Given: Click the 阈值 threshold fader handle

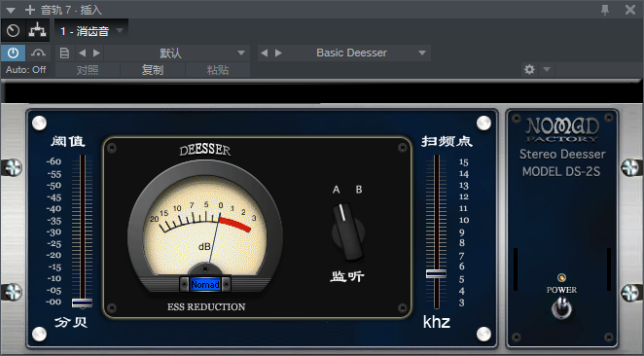Looking at the screenshot, I should pos(82,303).
